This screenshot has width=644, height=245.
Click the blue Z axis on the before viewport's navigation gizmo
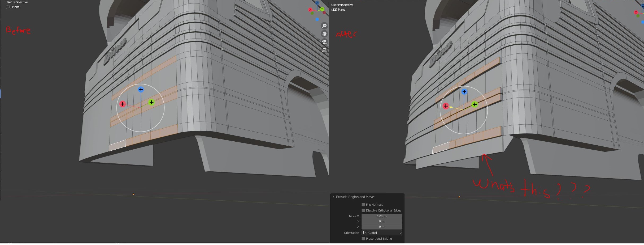pos(317,3)
